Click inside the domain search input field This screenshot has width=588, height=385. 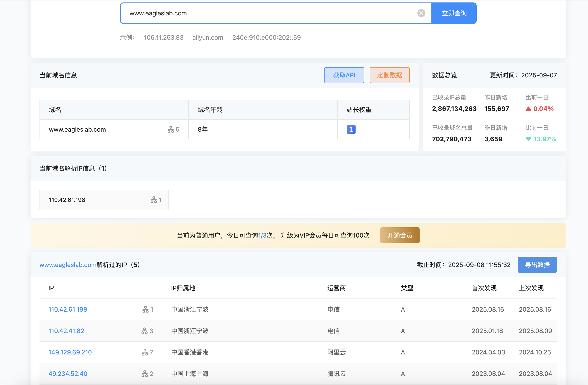click(247, 13)
